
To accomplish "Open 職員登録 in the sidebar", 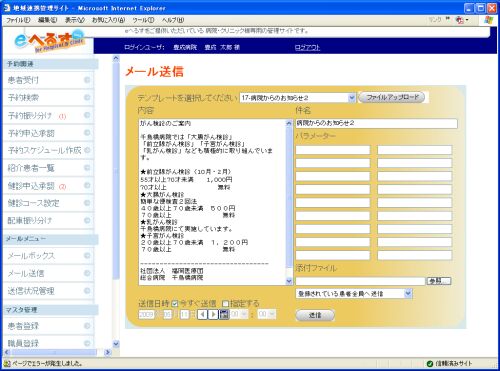I will 48,343.
